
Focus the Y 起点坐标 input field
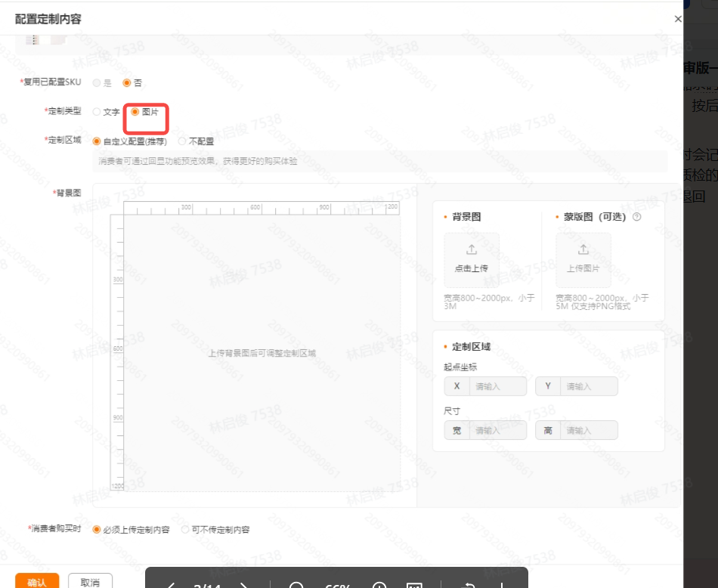click(588, 387)
